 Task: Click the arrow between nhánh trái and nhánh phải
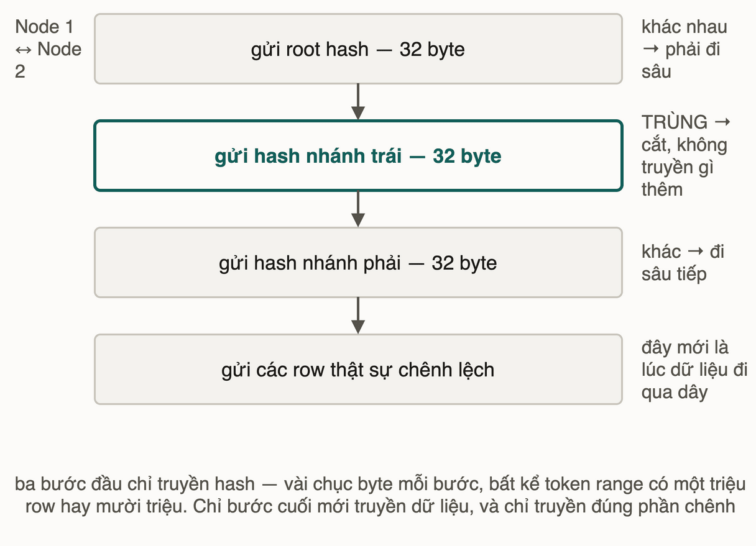[x=357, y=209]
